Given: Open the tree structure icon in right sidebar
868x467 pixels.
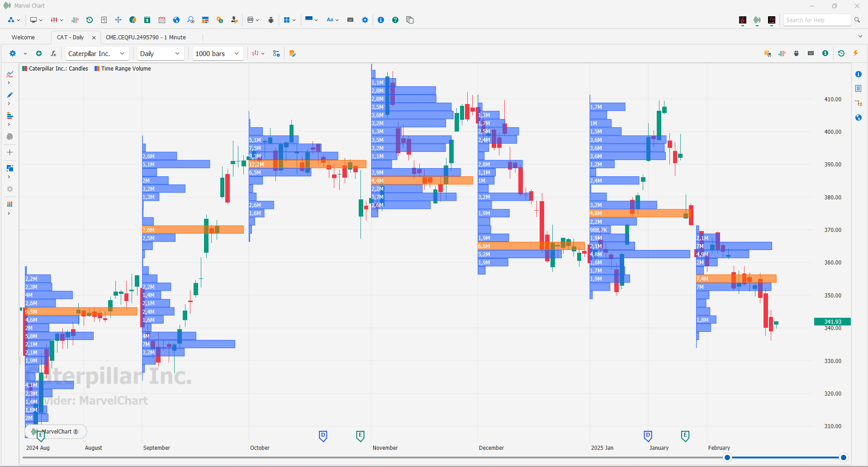Looking at the screenshot, I should coord(859,103).
